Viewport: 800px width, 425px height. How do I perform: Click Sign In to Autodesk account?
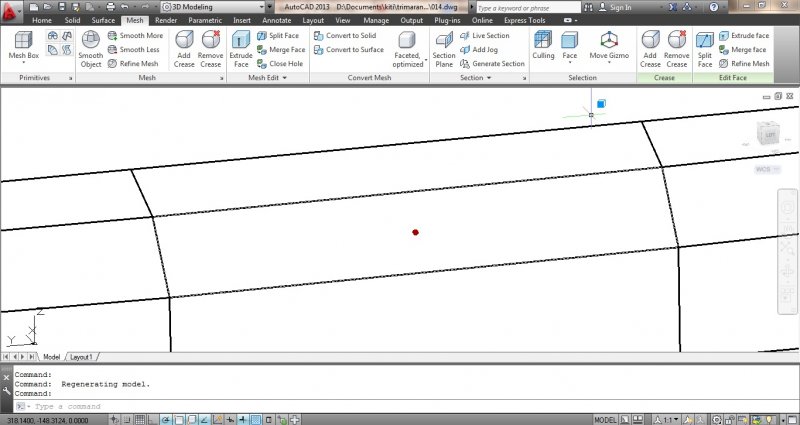[x=615, y=7]
